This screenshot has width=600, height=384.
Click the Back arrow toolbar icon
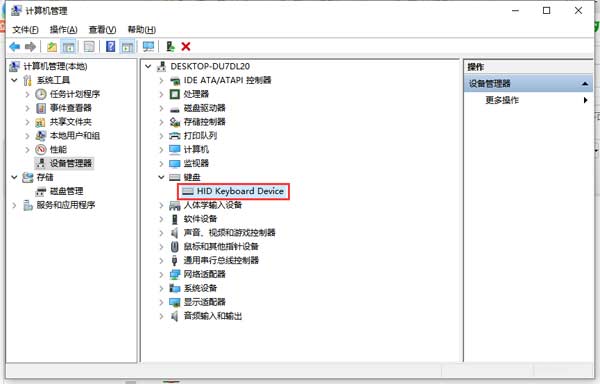pyautogui.click(x=15, y=47)
